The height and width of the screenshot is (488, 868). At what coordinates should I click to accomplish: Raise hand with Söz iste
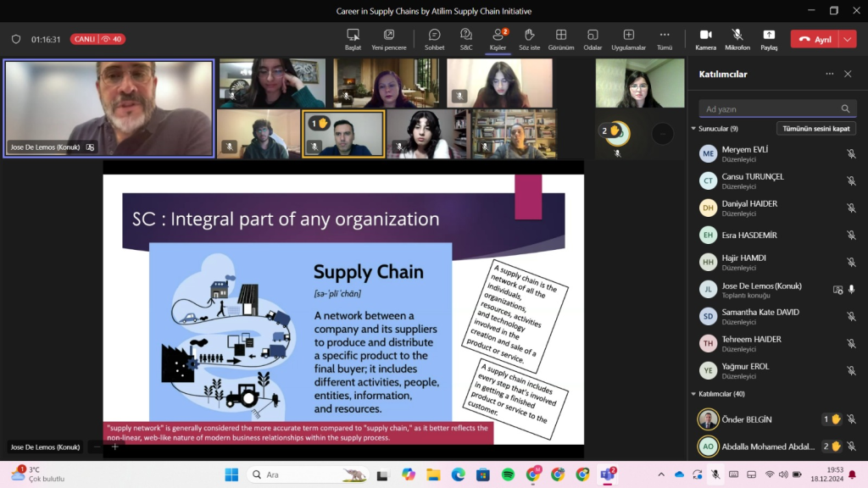pos(529,39)
